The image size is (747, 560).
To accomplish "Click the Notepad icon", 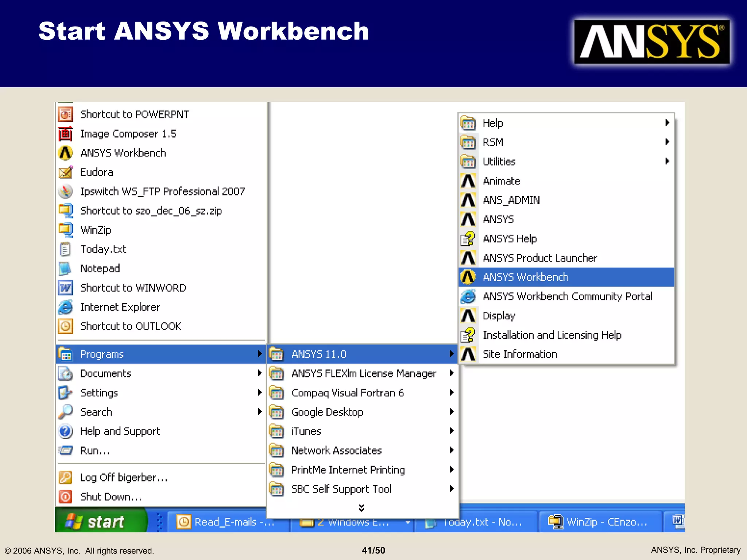I will (66, 269).
